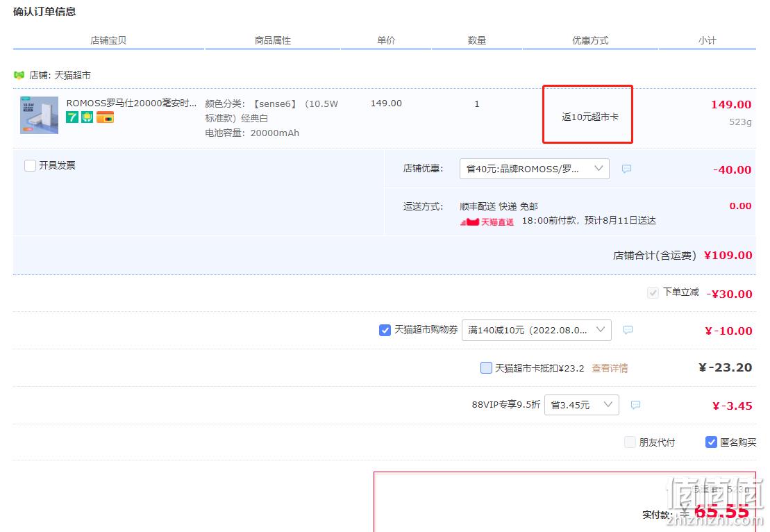Open the comment icon beside shopping coupon
Viewport: 770px width, 532px height.
coord(628,330)
